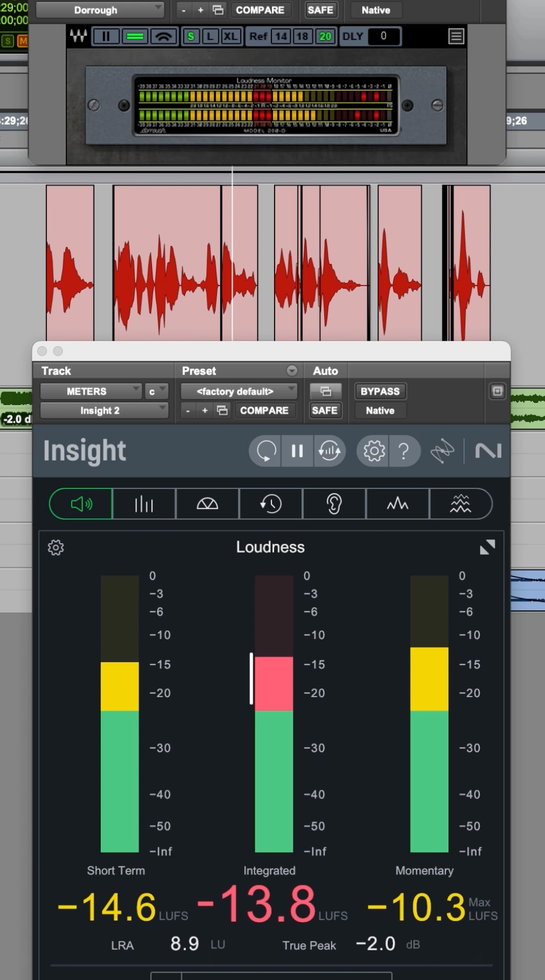
Task: Click the Insight auto meter reset icon
Action: [329, 450]
